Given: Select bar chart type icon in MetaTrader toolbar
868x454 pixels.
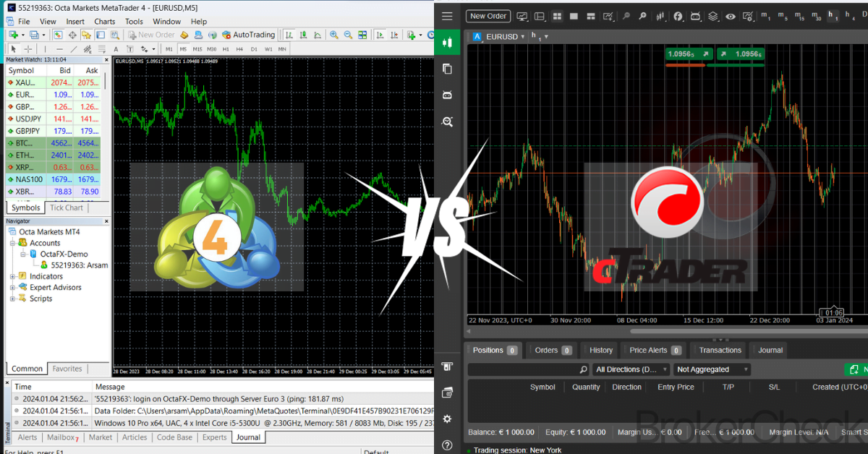Looking at the screenshot, I should 289,35.
